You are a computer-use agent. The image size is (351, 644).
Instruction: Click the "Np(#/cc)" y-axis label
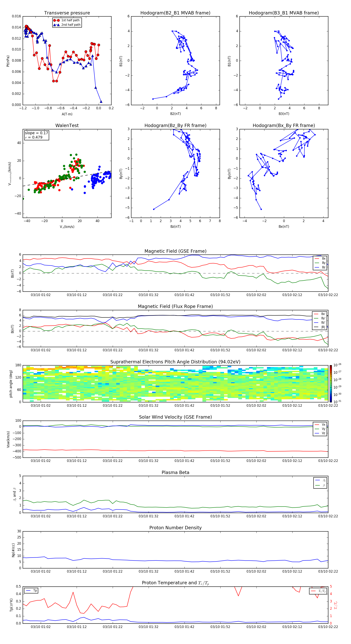13,550
